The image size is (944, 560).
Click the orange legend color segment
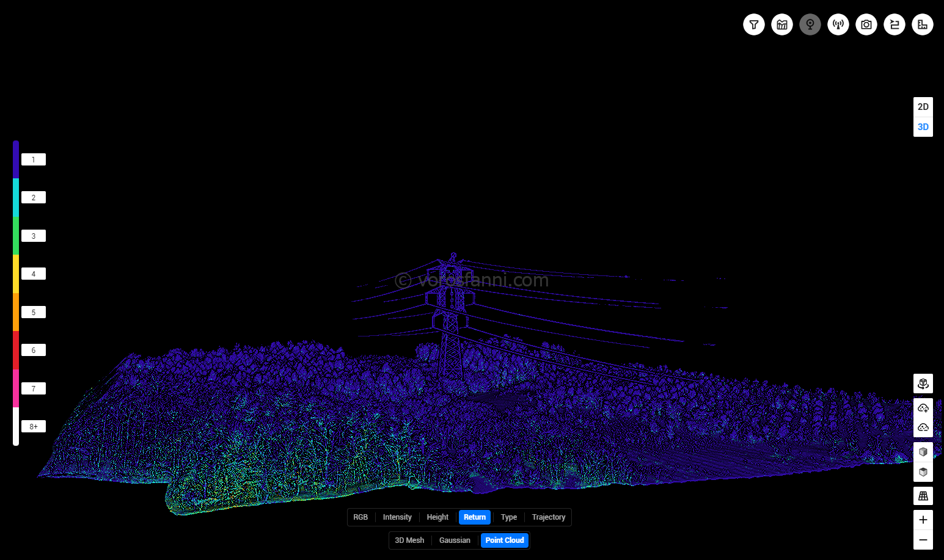coord(16,312)
